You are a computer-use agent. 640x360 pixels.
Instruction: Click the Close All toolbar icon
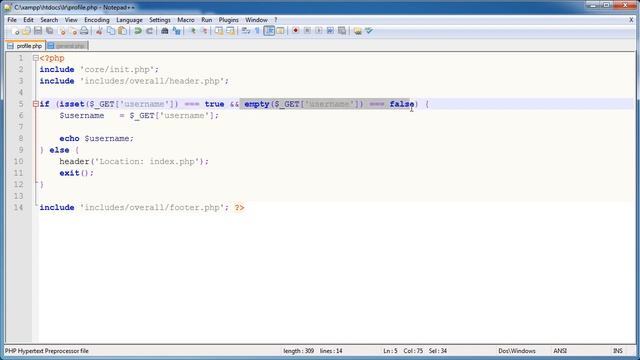(x=73, y=31)
